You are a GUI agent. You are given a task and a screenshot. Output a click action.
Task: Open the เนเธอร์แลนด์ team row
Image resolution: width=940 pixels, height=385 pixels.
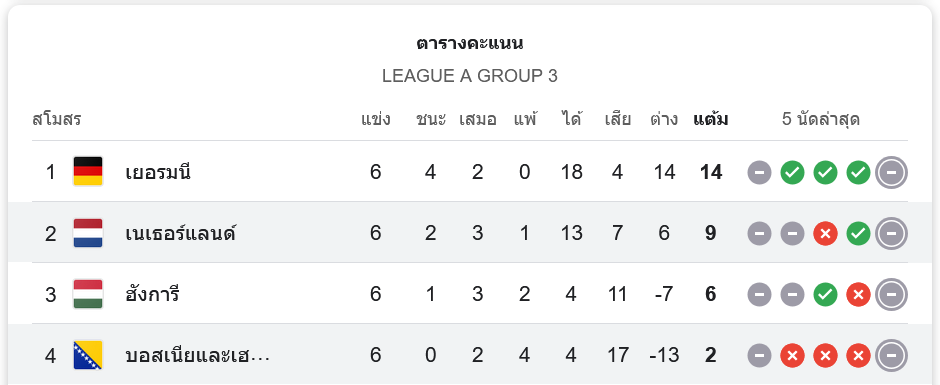[x=470, y=233]
